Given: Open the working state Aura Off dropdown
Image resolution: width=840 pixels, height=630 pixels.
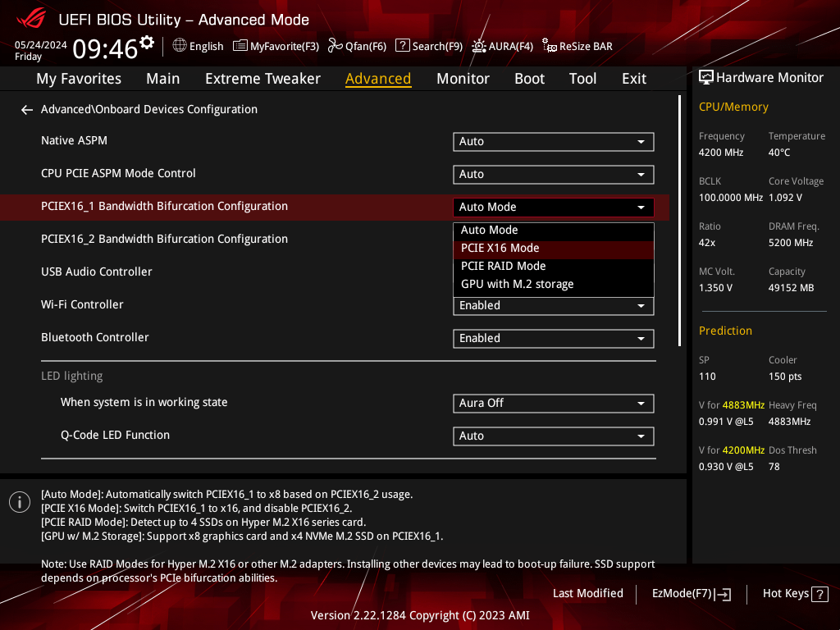Looking at the screenshot, I should [x=554, y=404].
